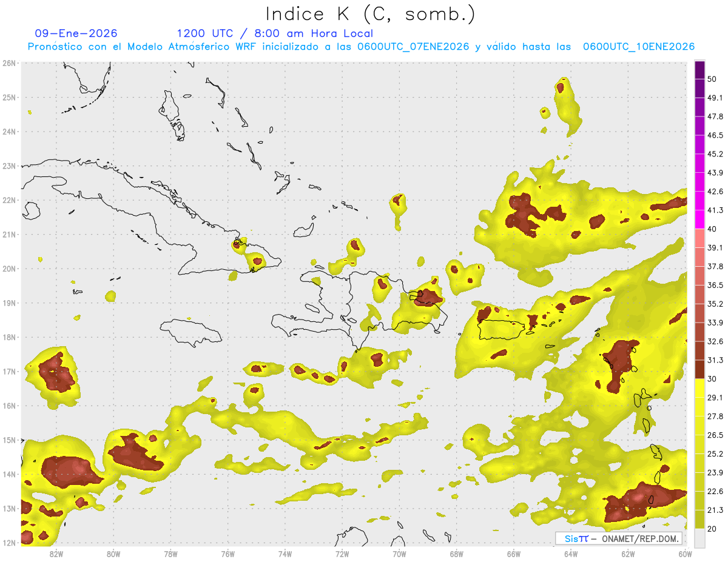Image resolution: width=728 pixels, height=562 pixels.
Task: Click the 16N latitude label
Action: tap(9, 406)
